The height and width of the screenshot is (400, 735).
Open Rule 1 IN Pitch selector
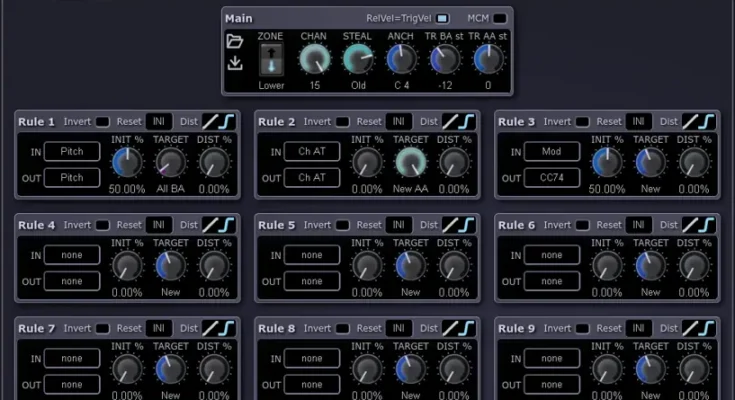pos(71,151)
